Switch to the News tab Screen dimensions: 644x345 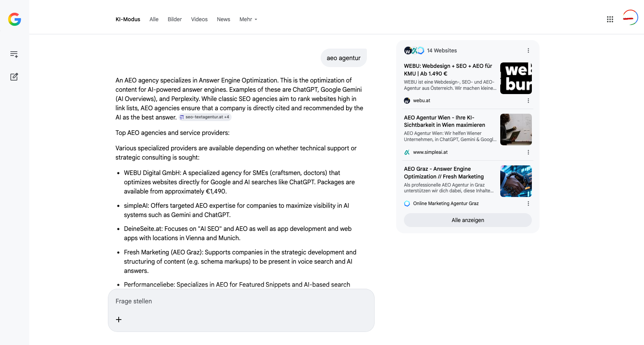tap(224, 19)
